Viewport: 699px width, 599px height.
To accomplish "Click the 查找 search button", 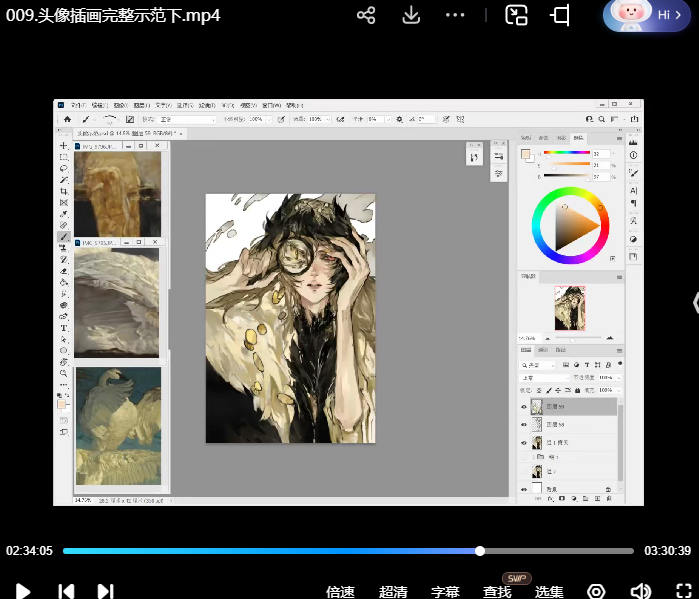I will (497, 591).
